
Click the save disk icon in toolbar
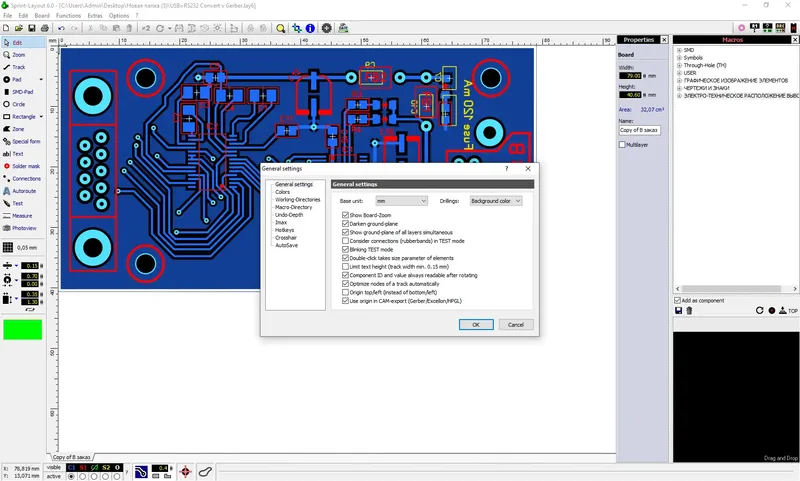[x=32, y=28]
